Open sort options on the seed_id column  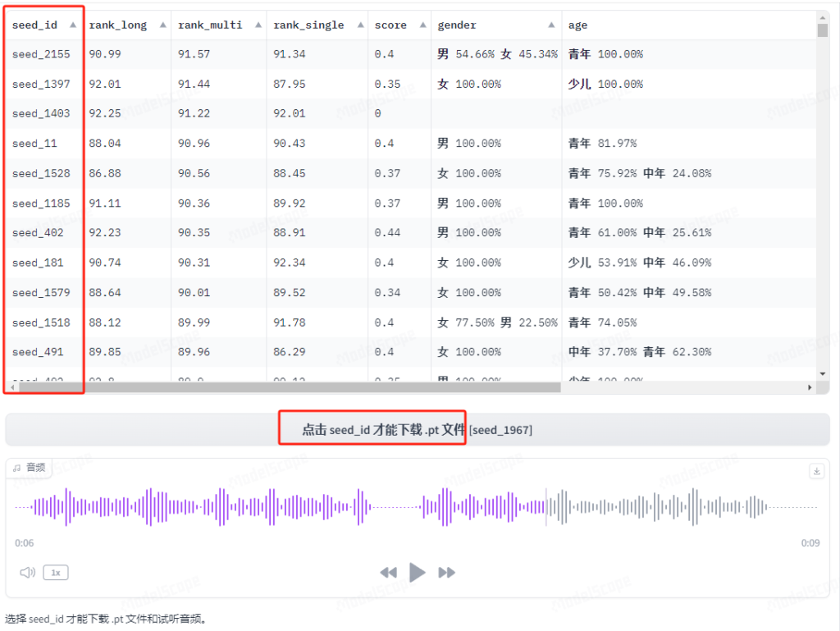(73, 25)
